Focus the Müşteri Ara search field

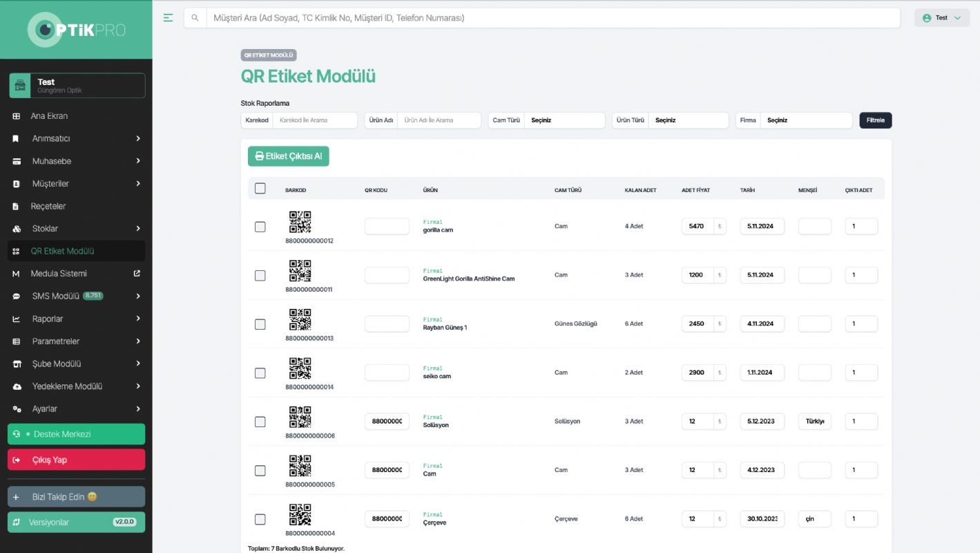point(553,18)
